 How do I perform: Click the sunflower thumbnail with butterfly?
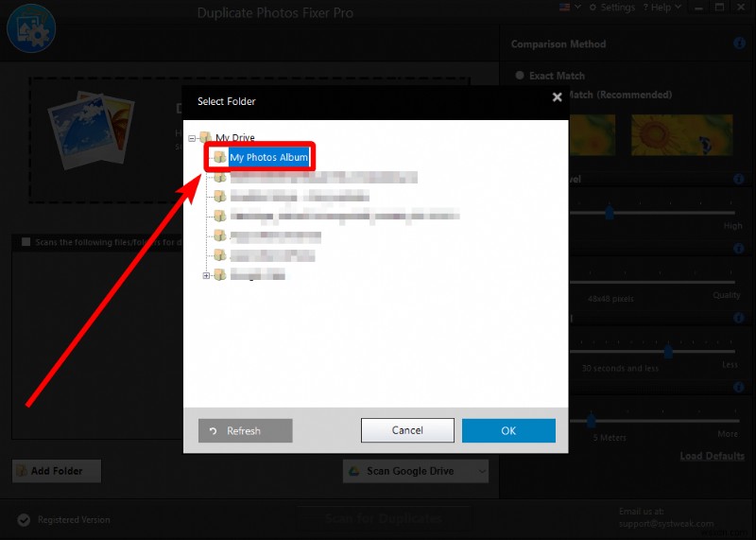681,134
